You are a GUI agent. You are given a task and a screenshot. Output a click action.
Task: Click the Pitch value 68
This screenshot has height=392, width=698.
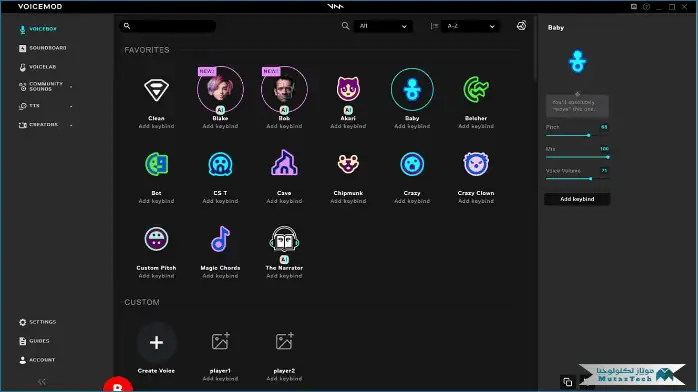pos(604,127)
